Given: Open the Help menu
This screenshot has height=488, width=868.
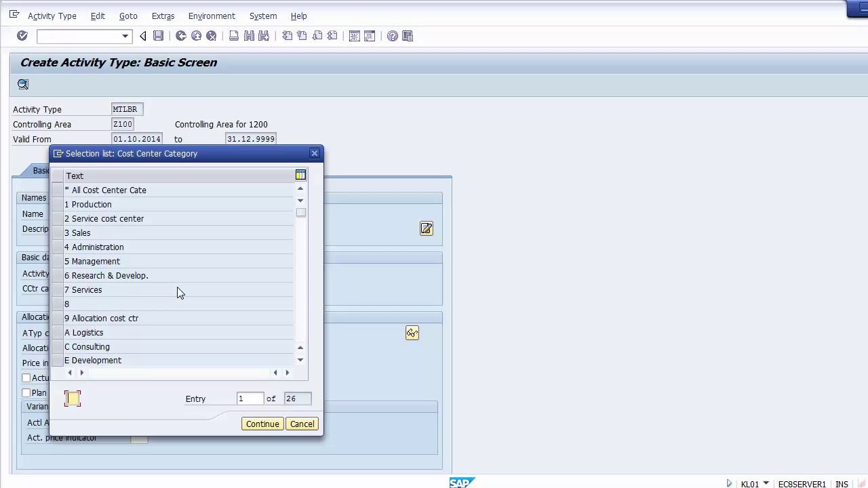Looking at the screenshot, I should pyautogui.click(x=298, y=16).
